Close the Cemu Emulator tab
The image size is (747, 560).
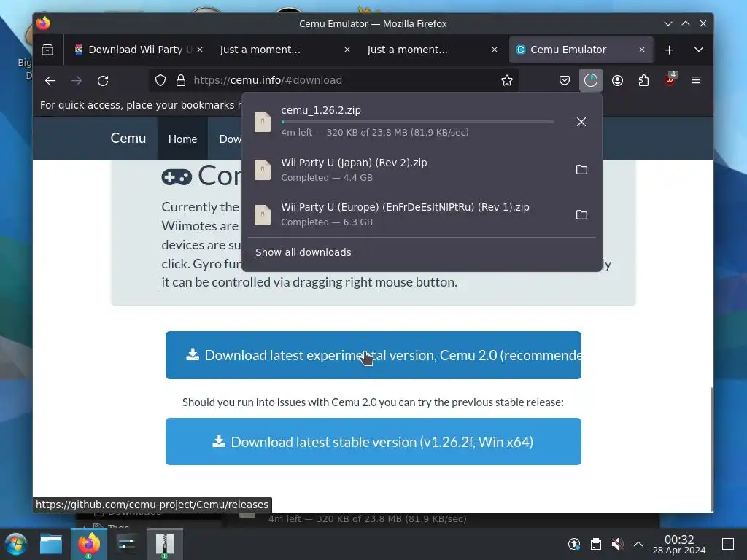pos(642,50)
